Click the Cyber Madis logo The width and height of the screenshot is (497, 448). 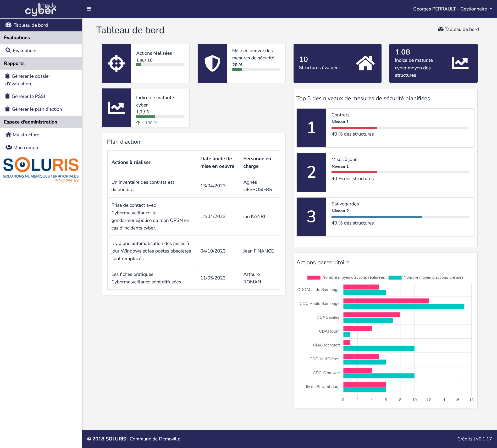[x=41, y=10]
